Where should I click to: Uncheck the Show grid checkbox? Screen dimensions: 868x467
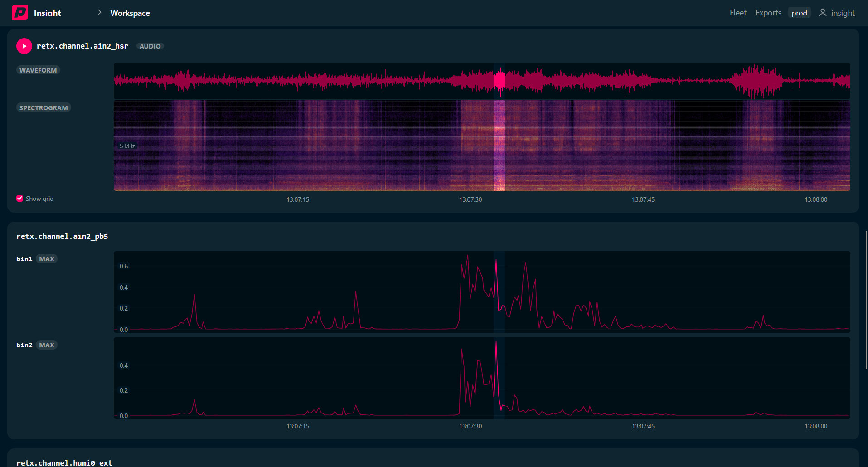(19, 199)
